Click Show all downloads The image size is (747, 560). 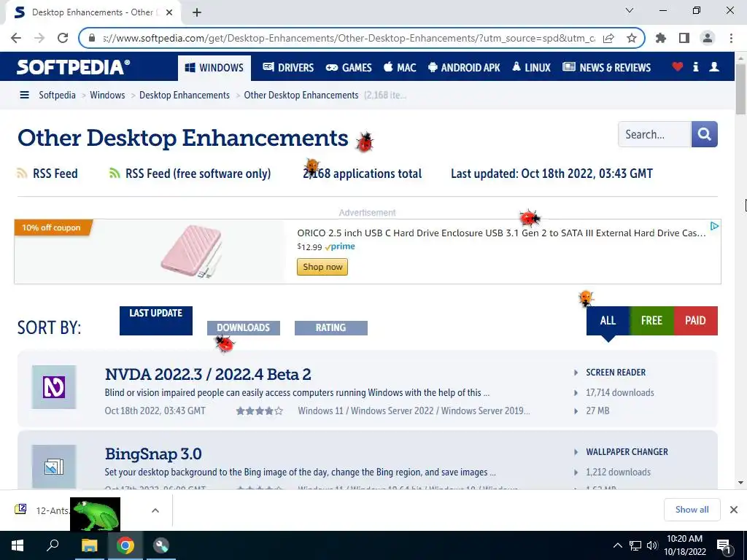click(x=692, y=510)
